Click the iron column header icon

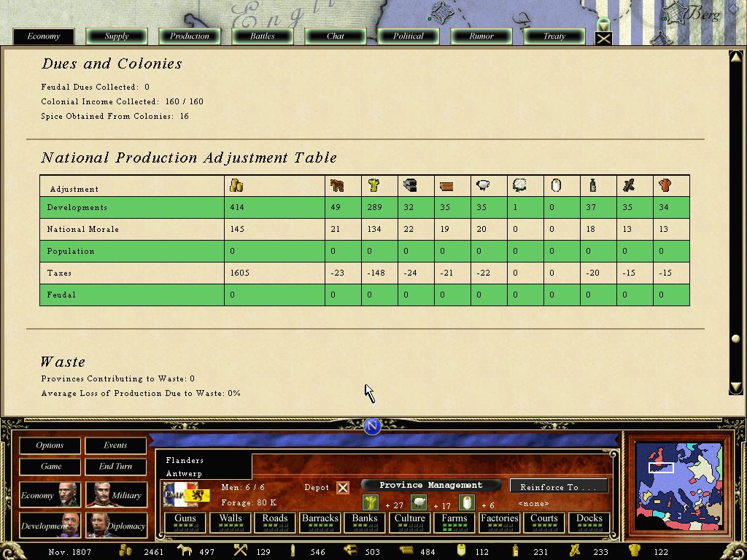(410, 185)
